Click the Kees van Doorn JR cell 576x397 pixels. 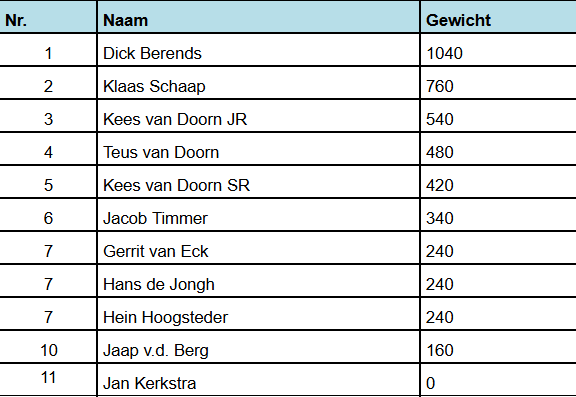tap(259, 116)
